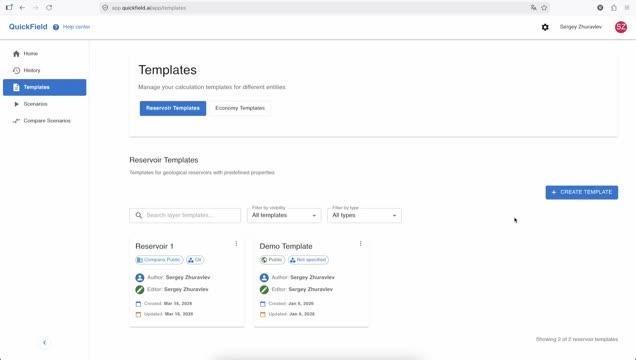Screen dimensions: 636x360
Task: Click the Sergey Zhuravlev username in header
Action: coord(580,27)
